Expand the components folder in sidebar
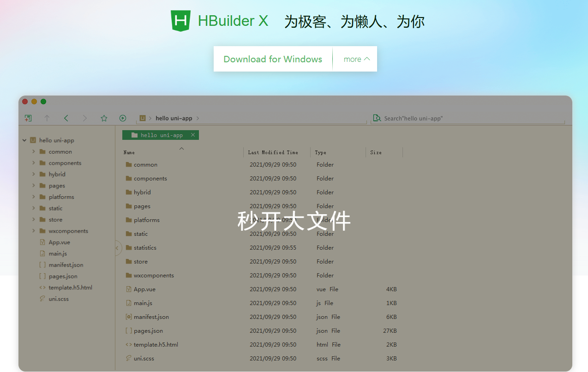This screenshot has height=372, width=588. pos(34,163)
